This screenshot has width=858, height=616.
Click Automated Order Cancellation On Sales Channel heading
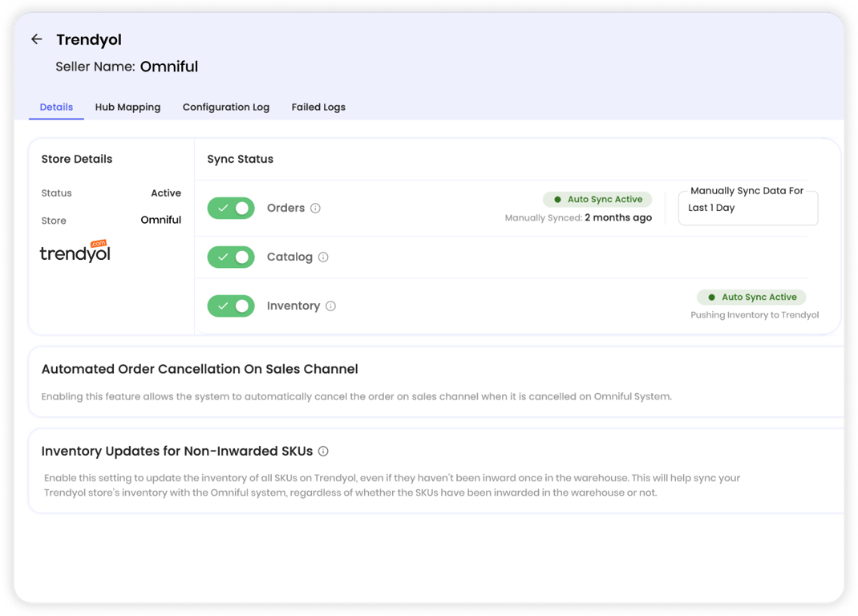(x=200, y=369)
